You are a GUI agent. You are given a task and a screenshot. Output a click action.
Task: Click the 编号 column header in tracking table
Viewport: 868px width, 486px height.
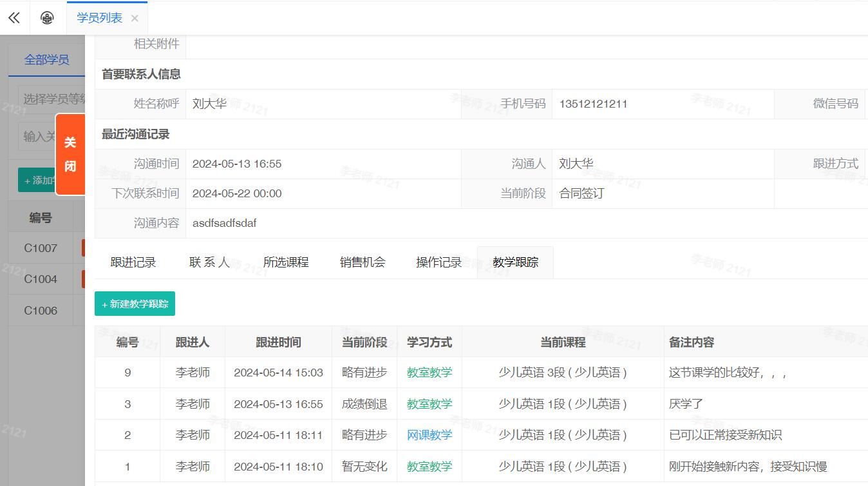[127, 342]
